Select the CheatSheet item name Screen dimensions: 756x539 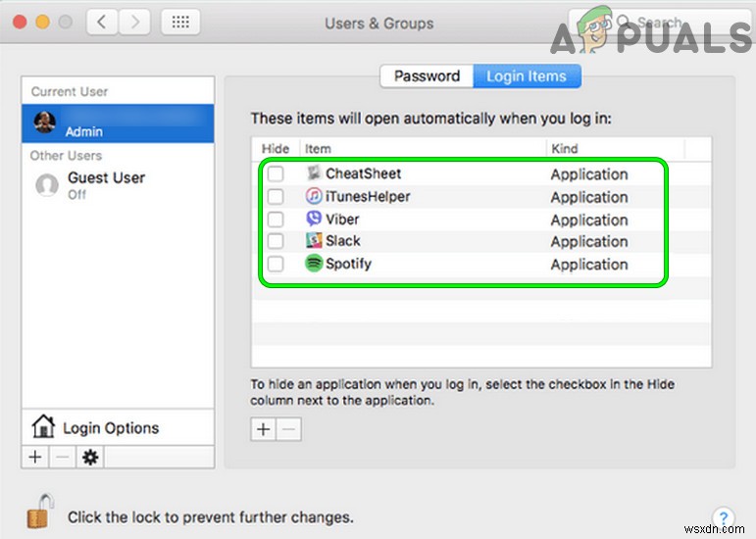point(363,173)
